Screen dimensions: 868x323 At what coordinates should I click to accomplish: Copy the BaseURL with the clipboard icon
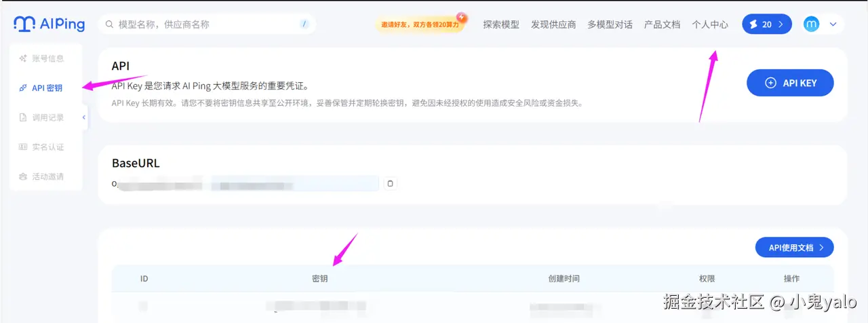pos(390,183)
